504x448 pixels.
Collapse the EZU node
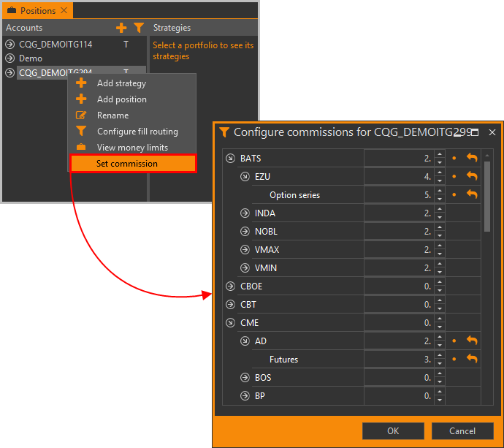245,177
